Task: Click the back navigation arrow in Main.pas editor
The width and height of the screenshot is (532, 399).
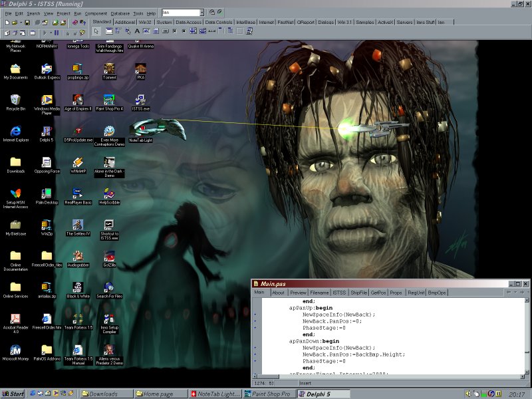Action: [x=508, y=292]
